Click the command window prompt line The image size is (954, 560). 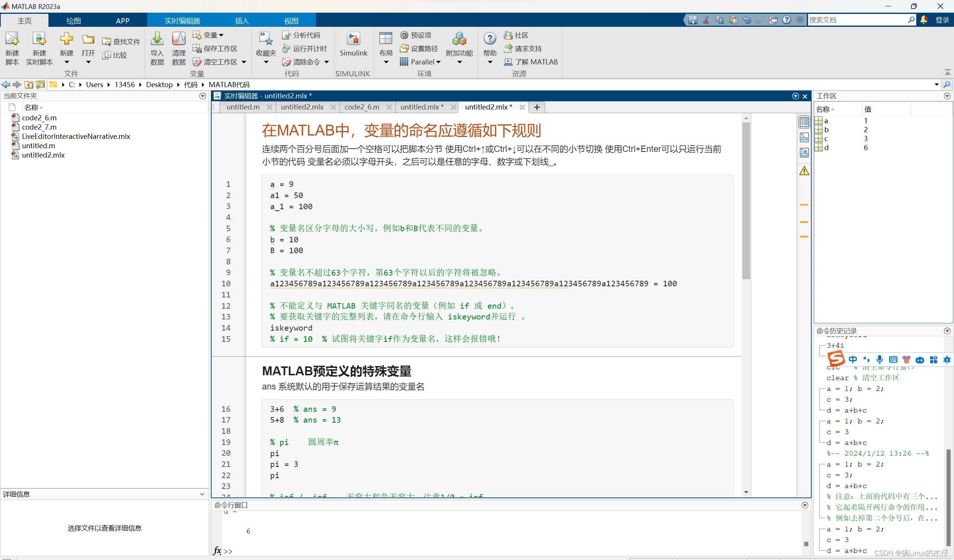click(x=511, y=551)
